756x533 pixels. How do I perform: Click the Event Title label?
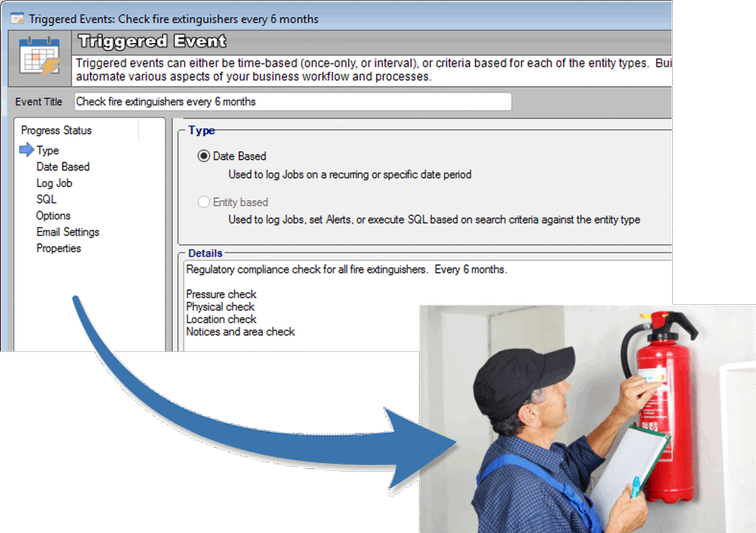click(x=39, y=102)
